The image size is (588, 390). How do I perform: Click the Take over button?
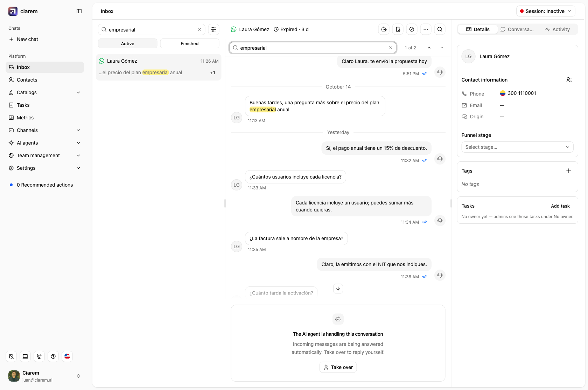(338, 367)
